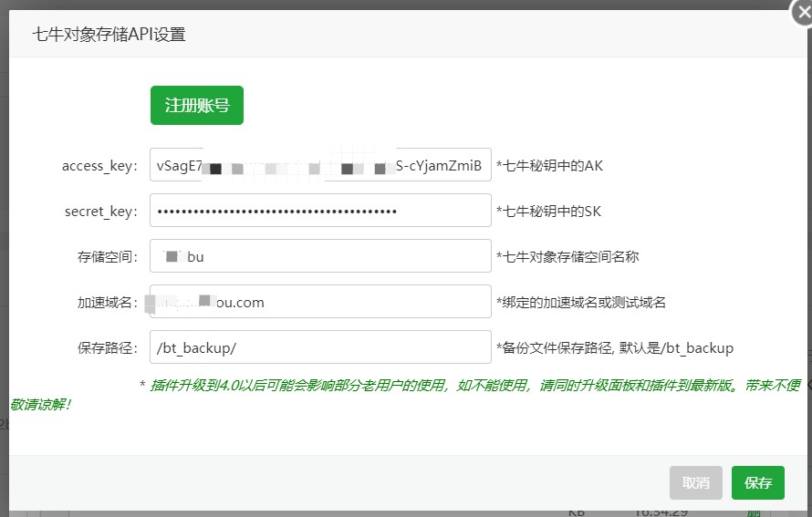The image size is (812, 517).
Task: Click the 取消 cancel button
Action: click(695, 483)
